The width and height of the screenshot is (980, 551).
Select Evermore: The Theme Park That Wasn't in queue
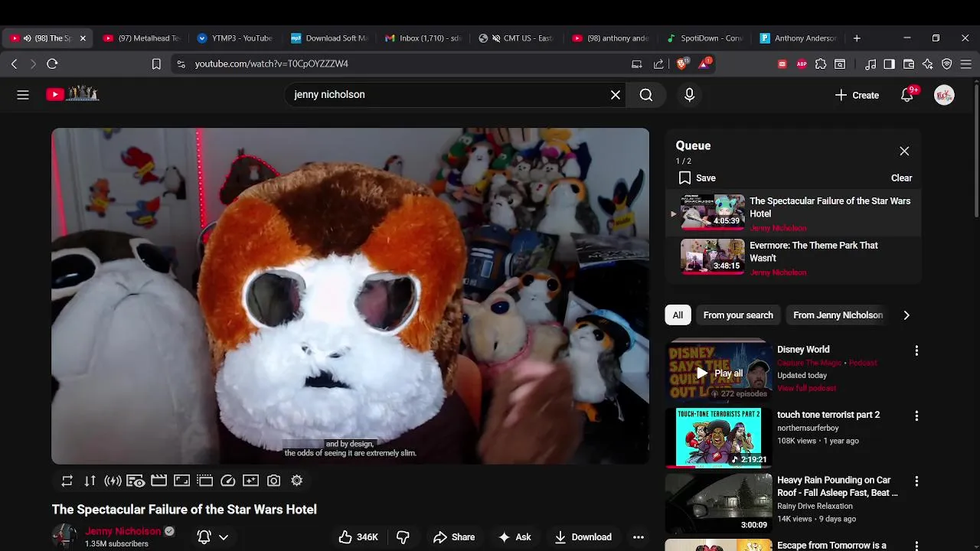click(793, 258)
